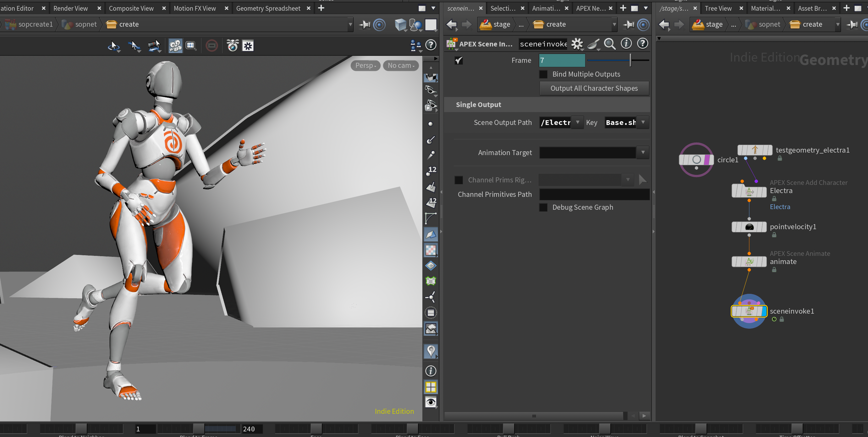Click the sceneinvoke1 node icon

click(x=749, y=311)
